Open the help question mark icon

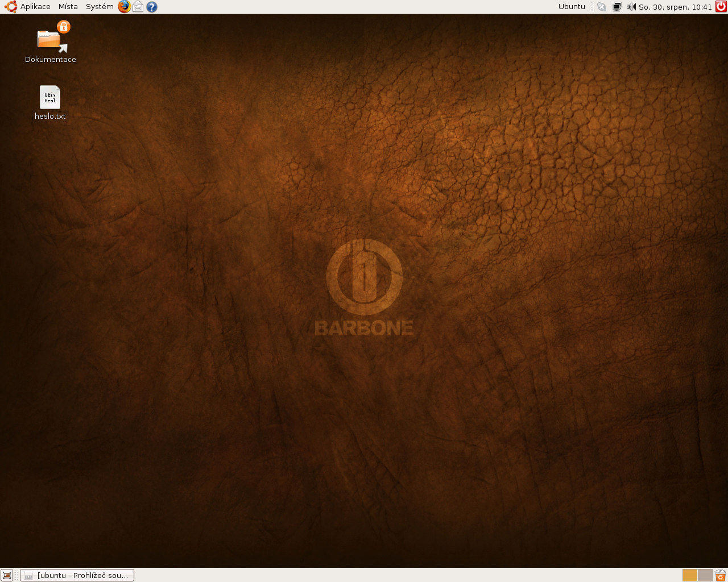pyautogui.click(x=152, y=7)
